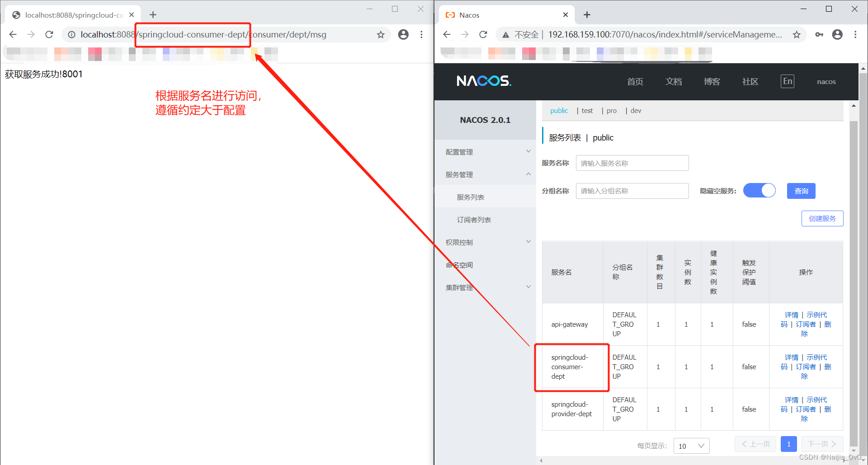The image size is (868, 465).
Task: Open 详情 for api-gateway service
Action: pos(792,315)
